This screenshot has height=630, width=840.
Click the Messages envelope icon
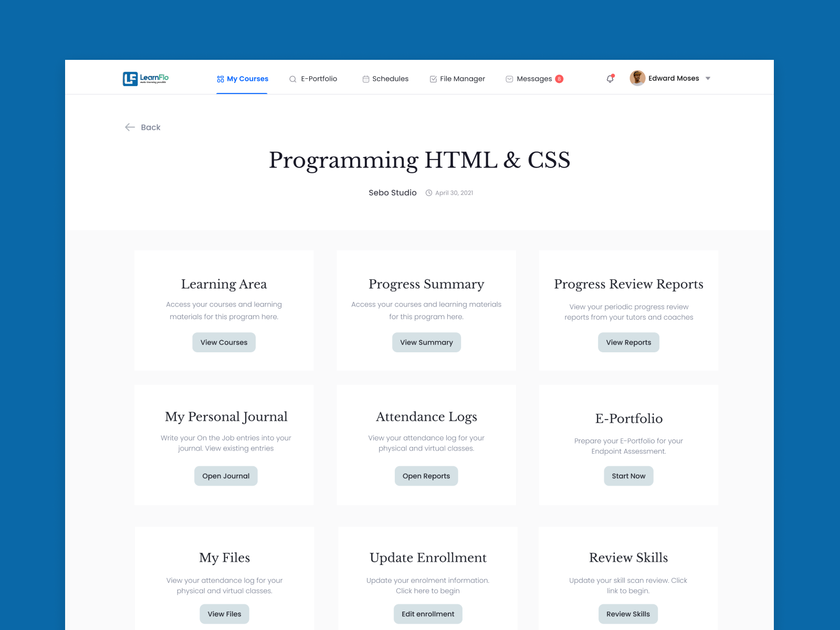[x=509, y=78]
